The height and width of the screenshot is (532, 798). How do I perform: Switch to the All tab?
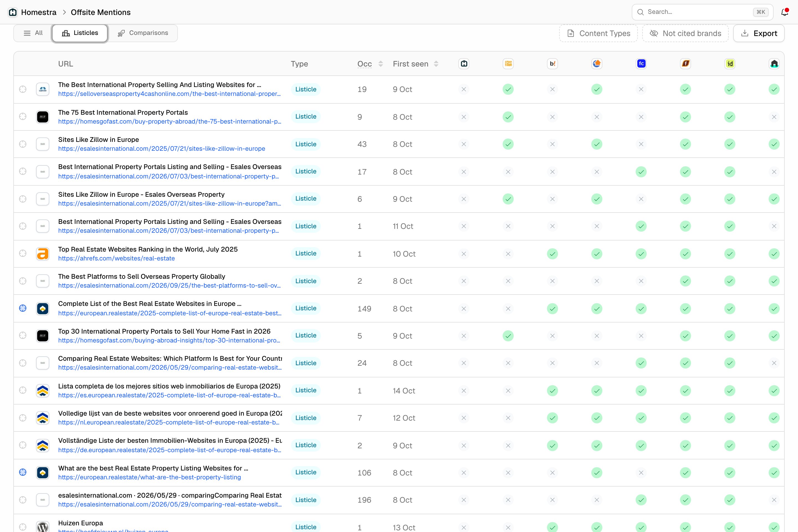[x=33, y=33]
